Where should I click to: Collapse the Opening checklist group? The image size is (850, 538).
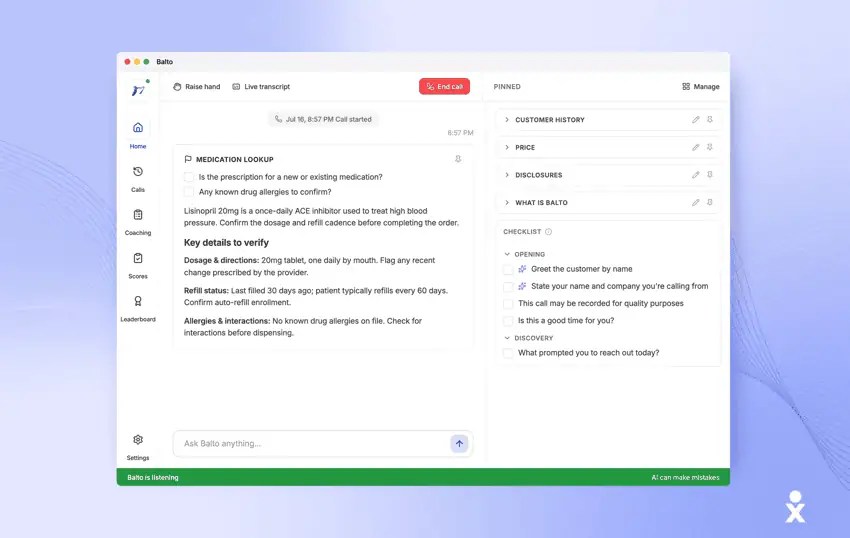[x=507, y=254]
